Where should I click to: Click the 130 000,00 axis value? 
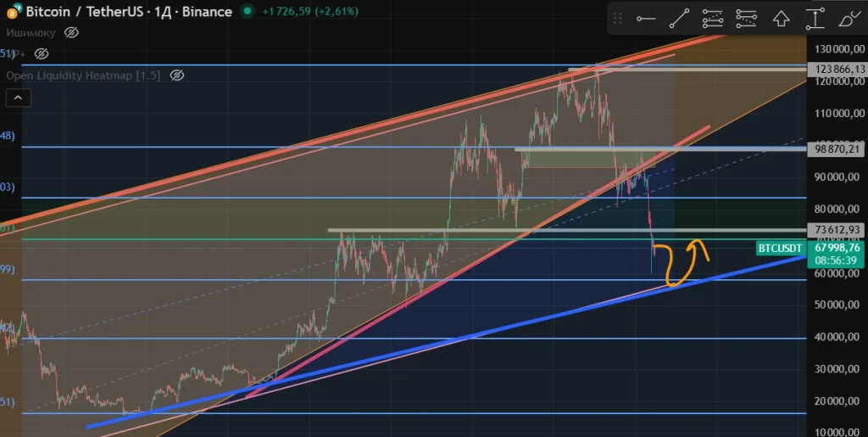(839, 48)
